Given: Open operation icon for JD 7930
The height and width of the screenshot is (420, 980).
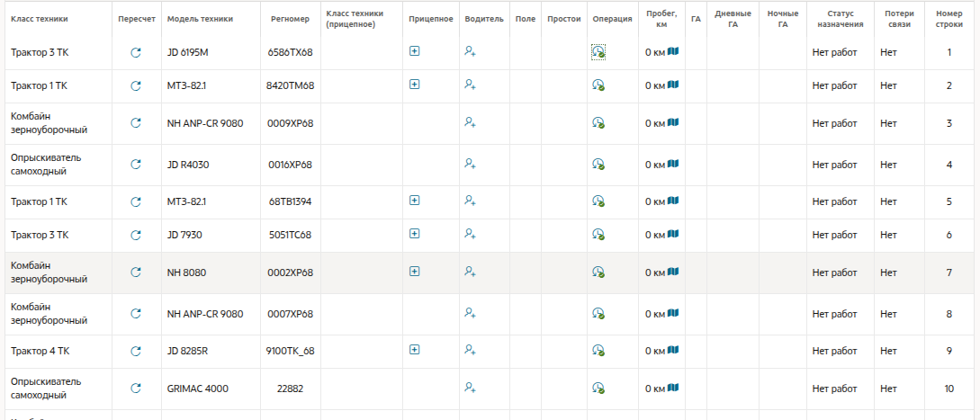Looking at the screenshot, I should pos(598,235).
